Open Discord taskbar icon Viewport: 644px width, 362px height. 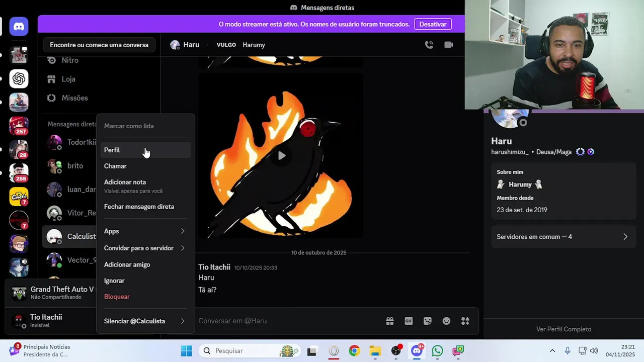417,351
